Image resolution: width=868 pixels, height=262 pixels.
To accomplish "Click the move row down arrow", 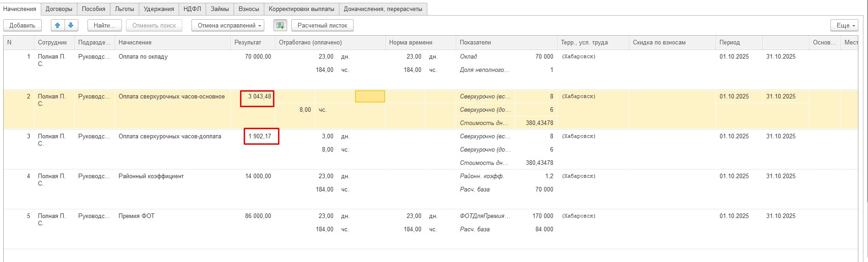I will point(71,26).
